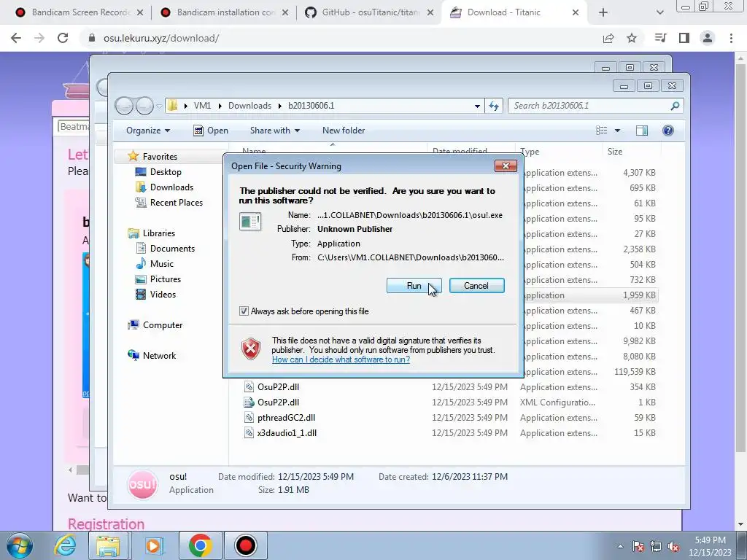The width and height of the screenshot is (747, 560).
Task: Close the Download - Titanic tab
Action: (575, 12)
